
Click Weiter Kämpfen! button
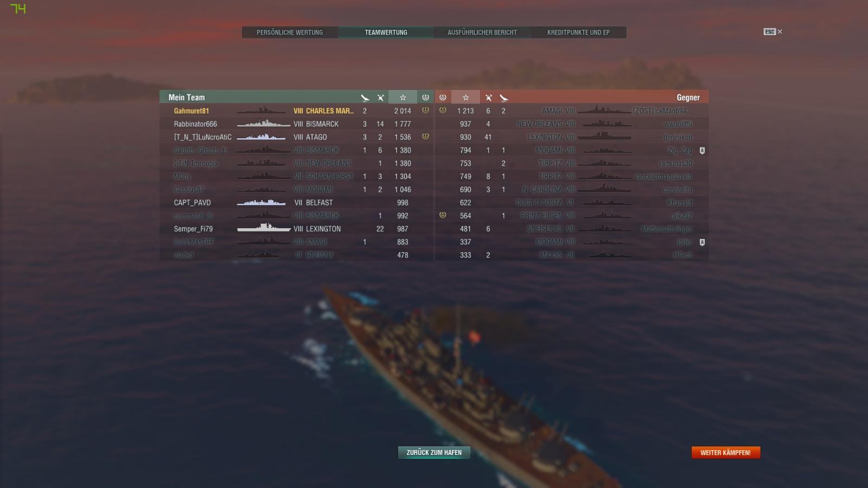[726, 452]
